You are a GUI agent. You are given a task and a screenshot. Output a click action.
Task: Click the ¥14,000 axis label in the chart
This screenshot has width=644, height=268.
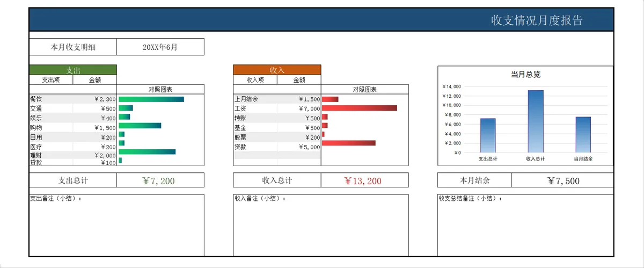tap(451, 86)
